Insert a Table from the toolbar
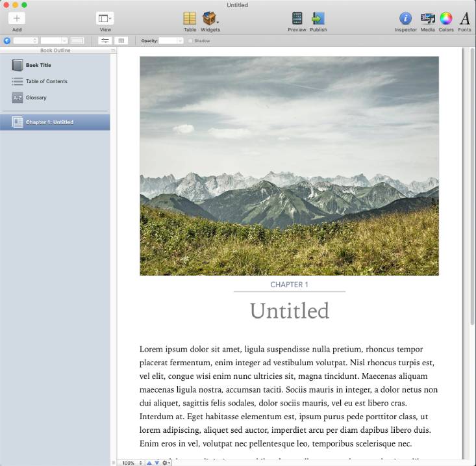The height and width of the screenshot is (466, 476). tap(190, 18)
